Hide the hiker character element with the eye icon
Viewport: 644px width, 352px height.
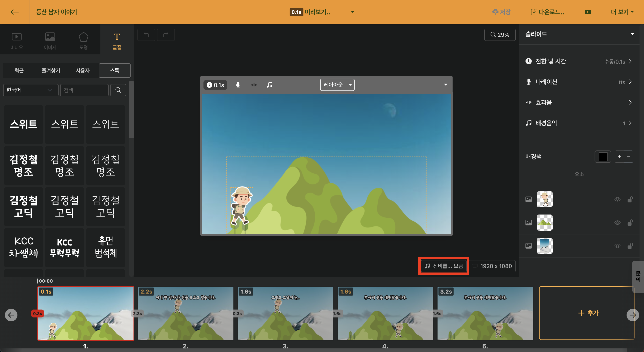pyautogui.click(x=617, y=199)
